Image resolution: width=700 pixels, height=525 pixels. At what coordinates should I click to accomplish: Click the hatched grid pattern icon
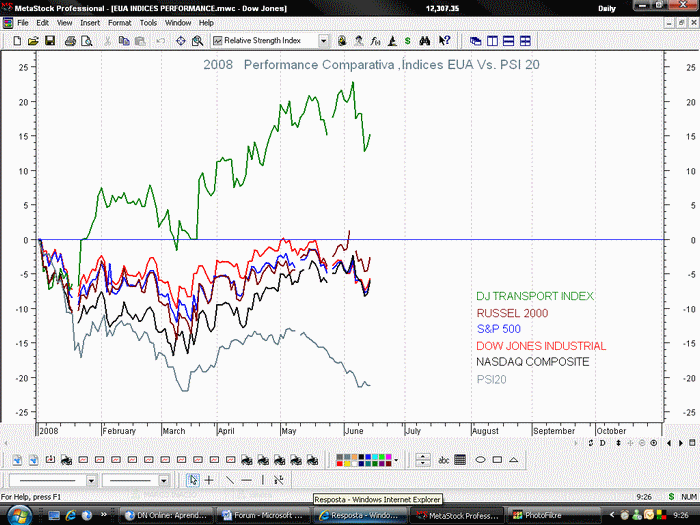point(460,460)
